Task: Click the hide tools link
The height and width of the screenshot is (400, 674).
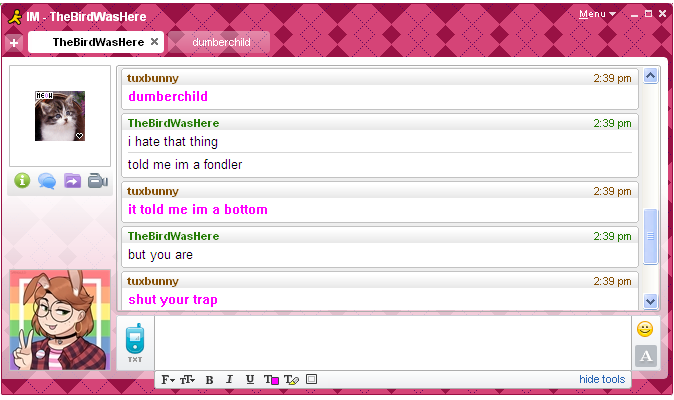Action: 601,380
